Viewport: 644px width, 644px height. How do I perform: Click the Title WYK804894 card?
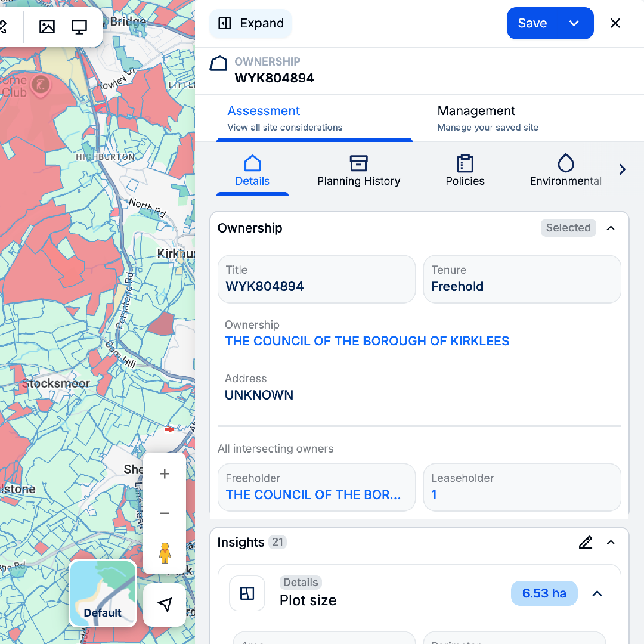[x=317, y=279]
